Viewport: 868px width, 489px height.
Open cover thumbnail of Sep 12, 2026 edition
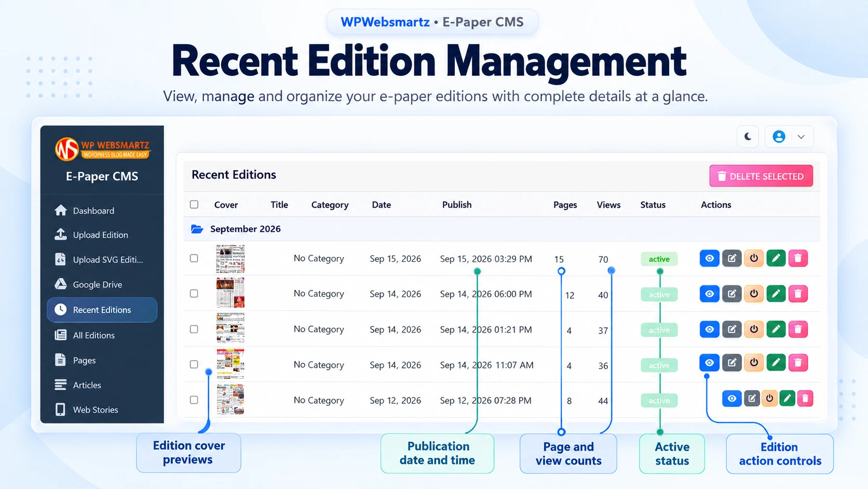[230, 399]
